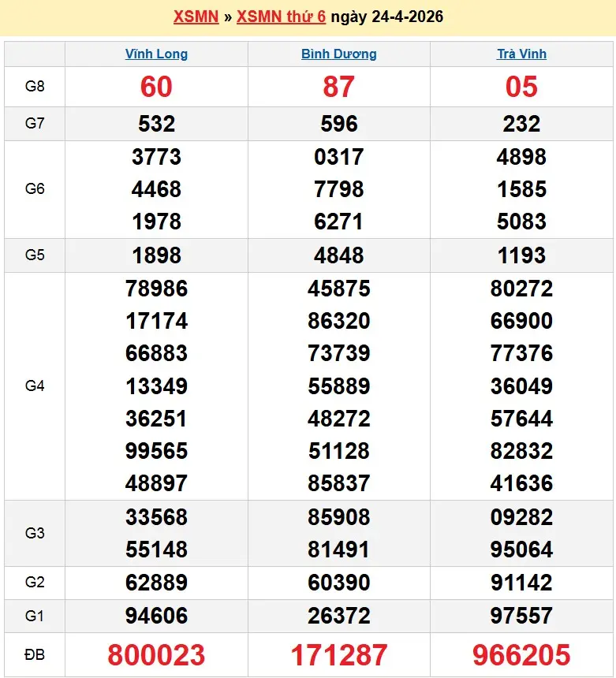Select the G3 number 09282

521,517
